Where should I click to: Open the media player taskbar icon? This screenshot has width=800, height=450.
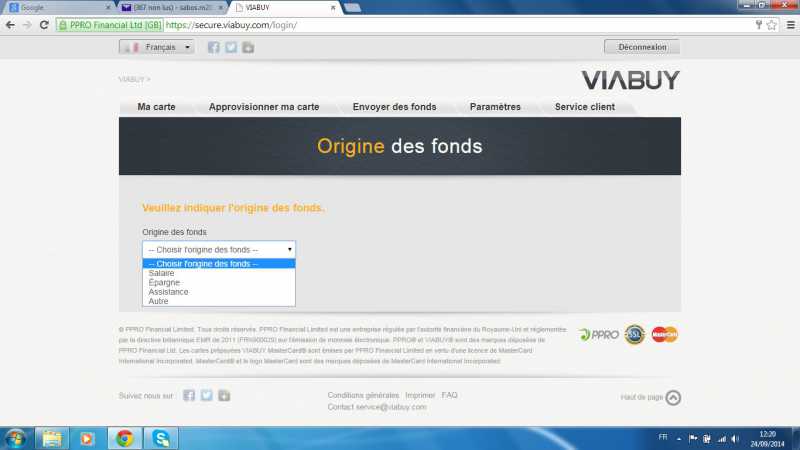[x=86, y=438]
